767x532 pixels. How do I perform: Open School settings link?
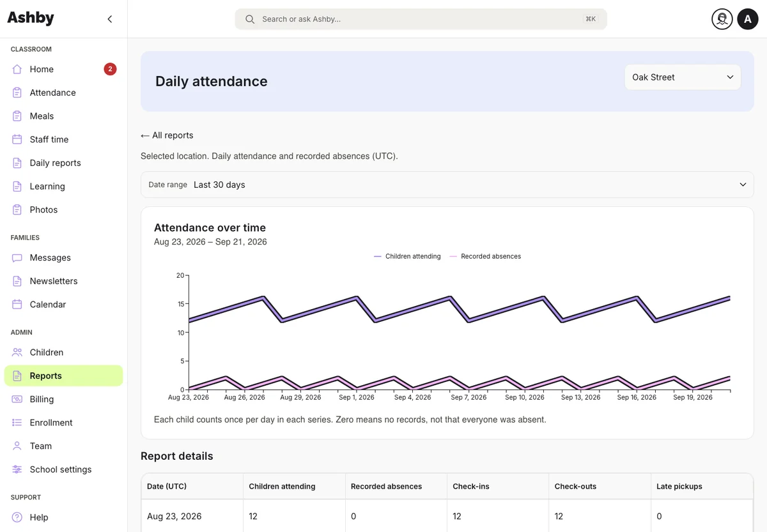[63, 469]
